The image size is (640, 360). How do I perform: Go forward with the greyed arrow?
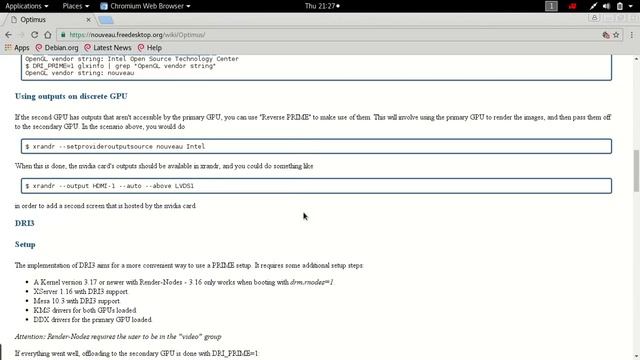click(22, 35)
